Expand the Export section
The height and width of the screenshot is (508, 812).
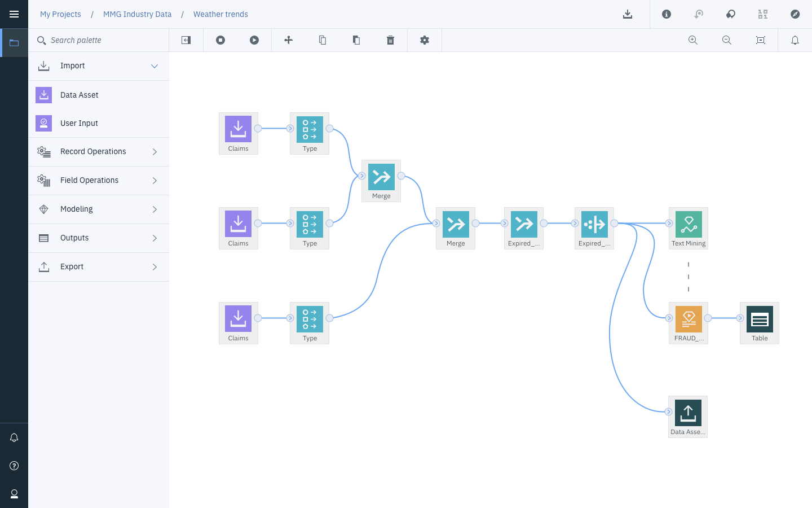99,267
